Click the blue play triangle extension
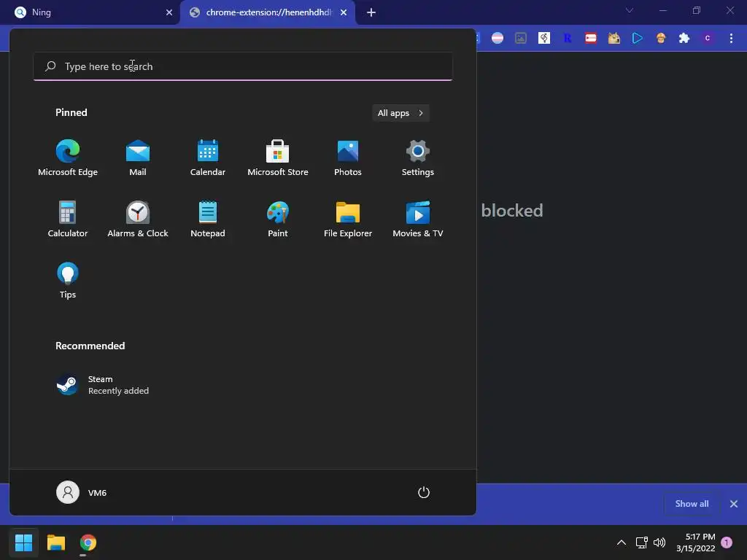 coord(638,38)
